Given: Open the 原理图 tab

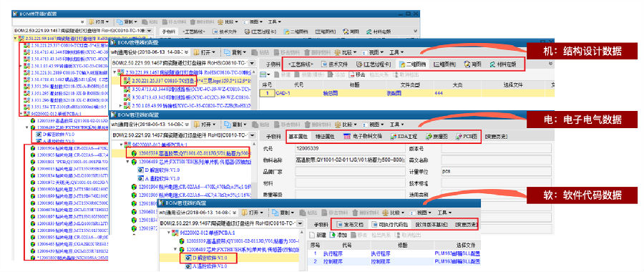Looking at the screenshot, I should click(x=437, y=137).
